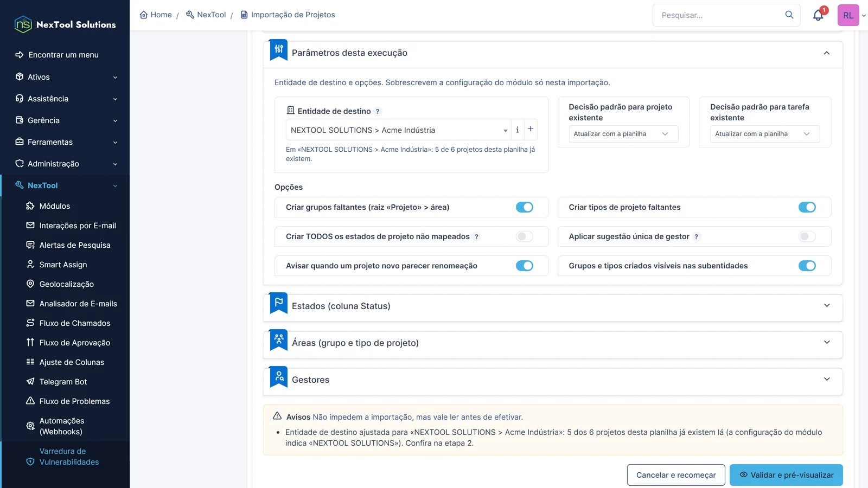Click help icon for Criar TODOS os estados
The width and height of the screenshot is (868, 488).
click(476, 236)
